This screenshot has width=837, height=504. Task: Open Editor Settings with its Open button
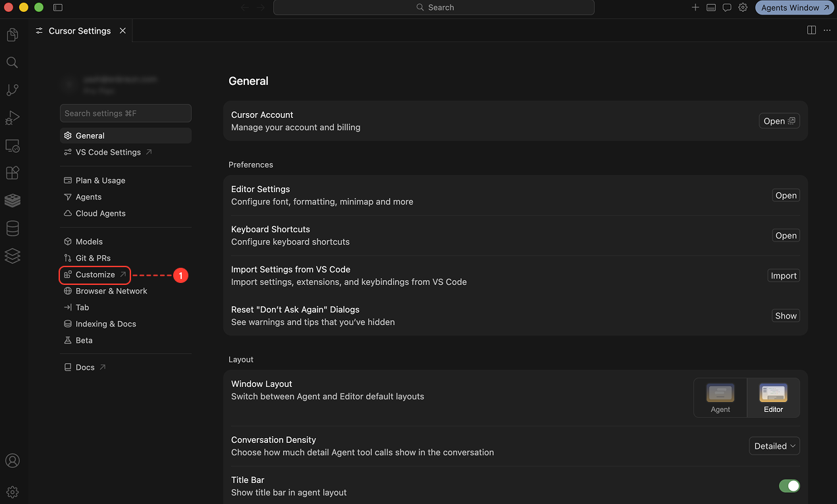tap(786, 195)
